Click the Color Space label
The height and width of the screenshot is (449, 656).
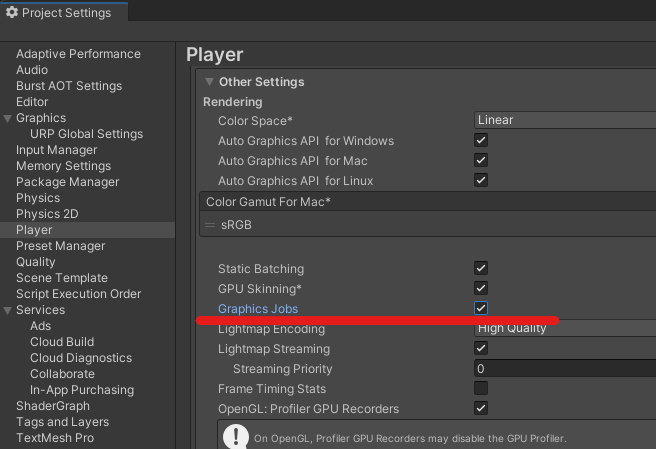pyautogui.click(x=255, y=121)
